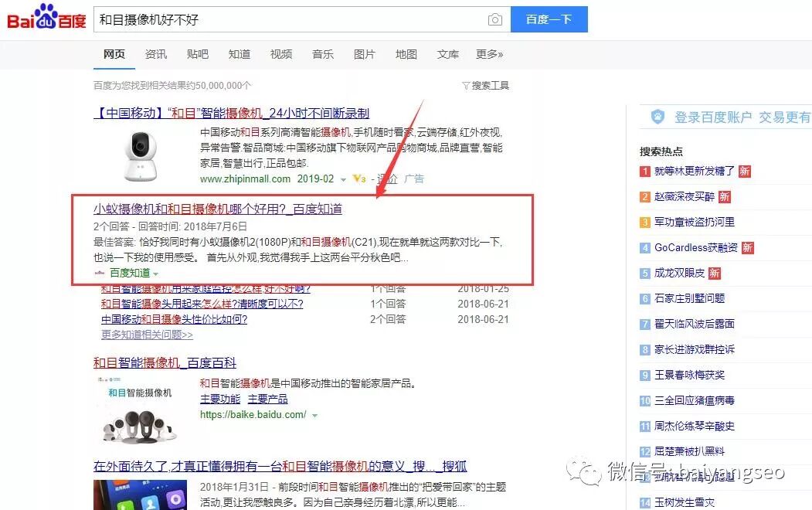Open the www.zhipinmall.com URL link

point(245,178)
